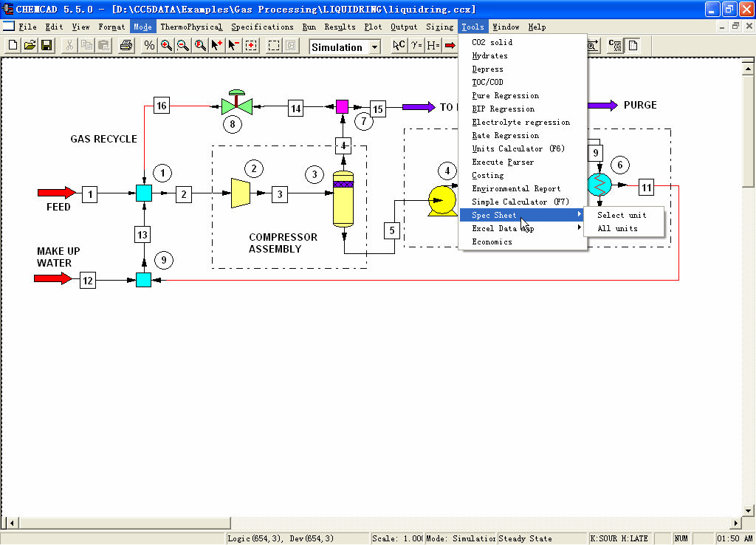Screen dimensions: 756x545
Task: Click the horizontal scrollbar right arrow
Action: 736,523
